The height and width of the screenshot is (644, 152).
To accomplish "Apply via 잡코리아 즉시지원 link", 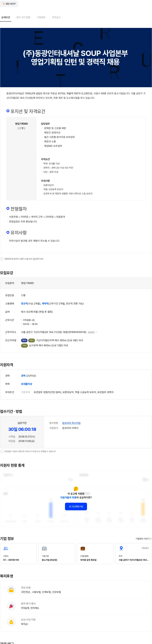I will point(71,423).
